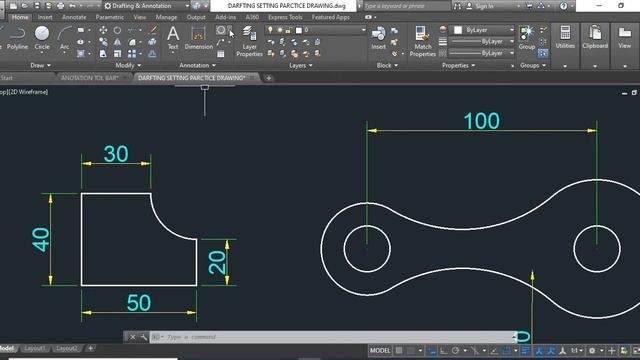The width and height of the screenshot is (640, 360).
Task: Toggle Polar tracking in status bar
Action: click(456, 350)
